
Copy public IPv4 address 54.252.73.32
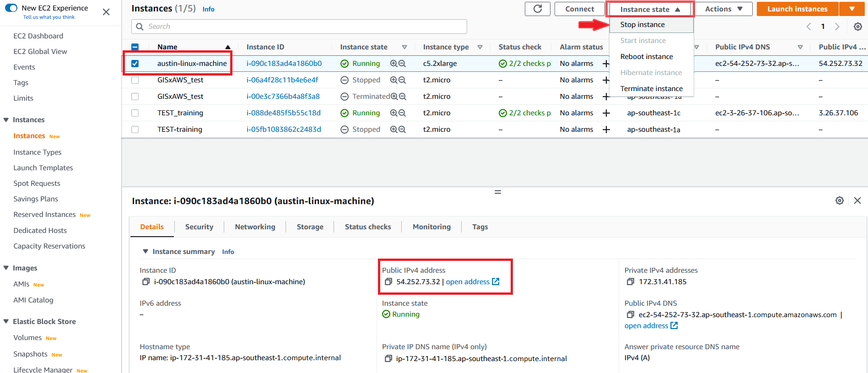point(388,281)
